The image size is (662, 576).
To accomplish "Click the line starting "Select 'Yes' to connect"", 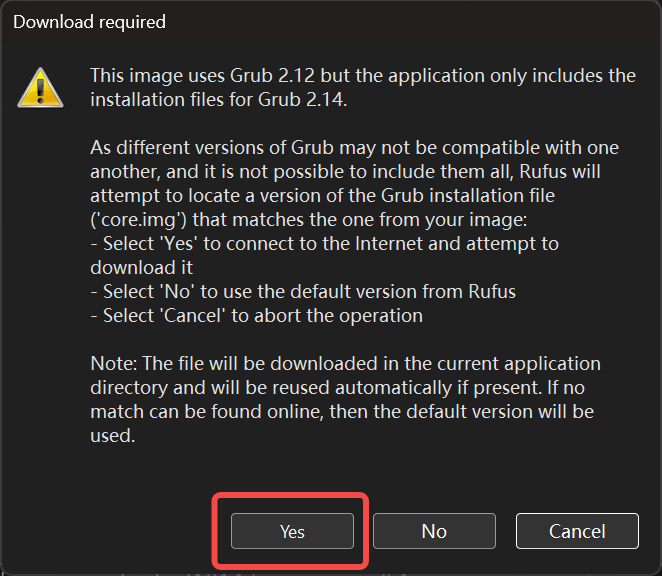I will (324, 244).
